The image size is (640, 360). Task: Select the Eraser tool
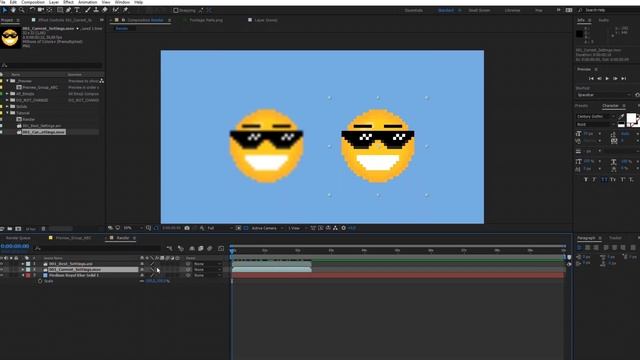pyautogui.click(x=104, y=10)
